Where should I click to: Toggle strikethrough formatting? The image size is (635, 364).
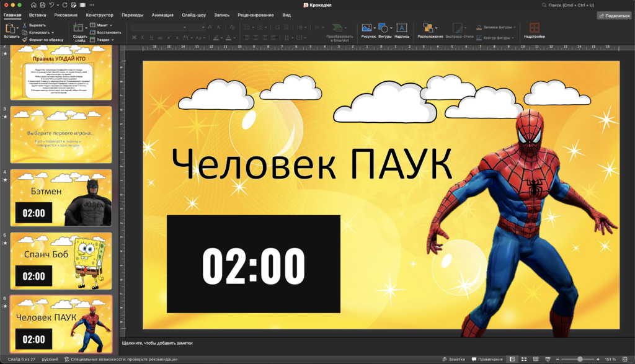click(x=160, y=38)
